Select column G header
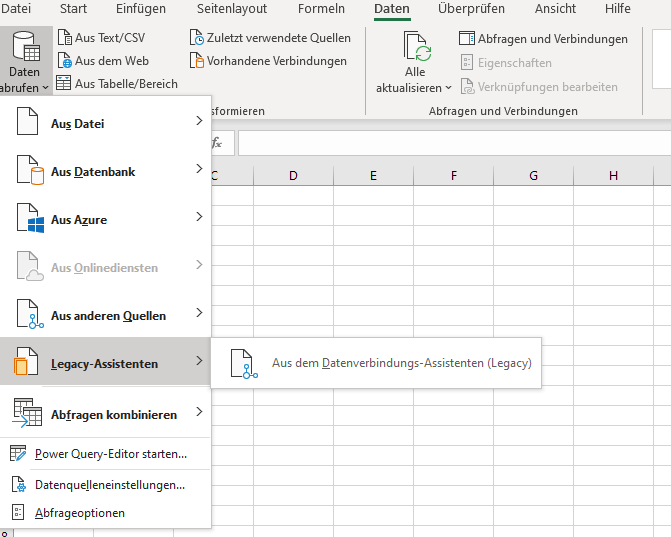Viewport: 671px width, 537px height. pos(533,175)
